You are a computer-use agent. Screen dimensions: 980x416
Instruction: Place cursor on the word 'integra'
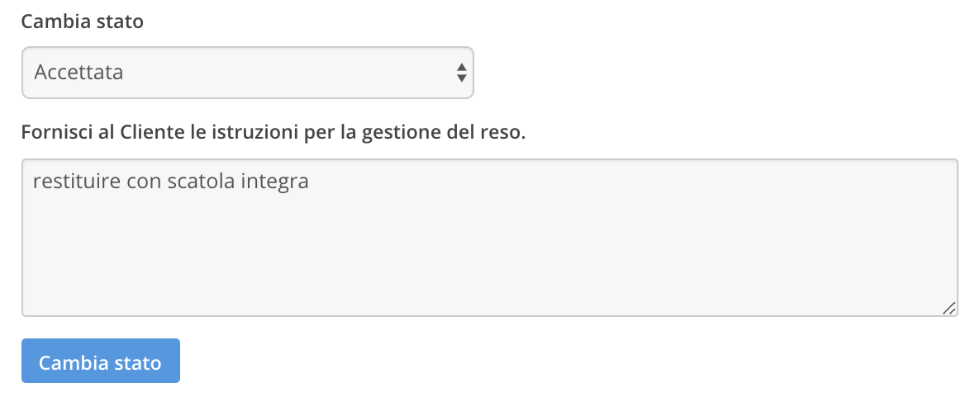point(274,182)
